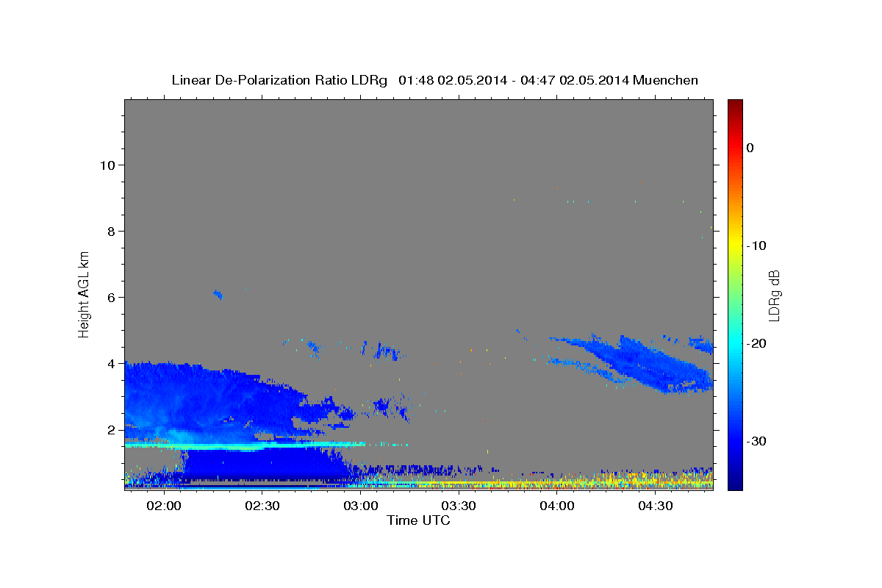Click the height tick label 6

point(112,297)
